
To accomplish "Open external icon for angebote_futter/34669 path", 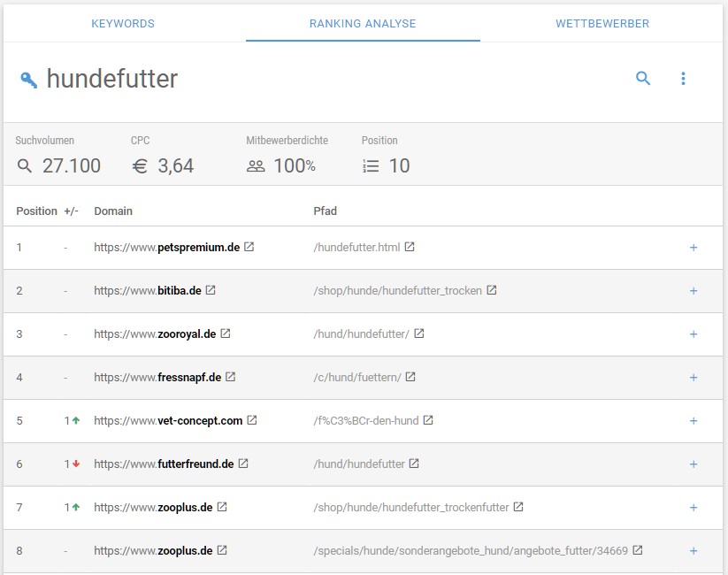I will (638, 550).
